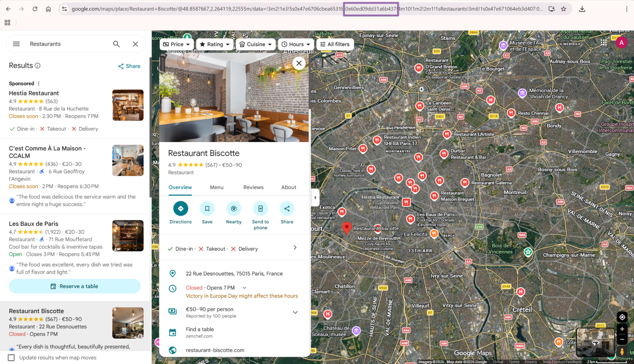Switch to the Reviews tab
The width and height of the screenshot is (634, 364).
point(253,187)
